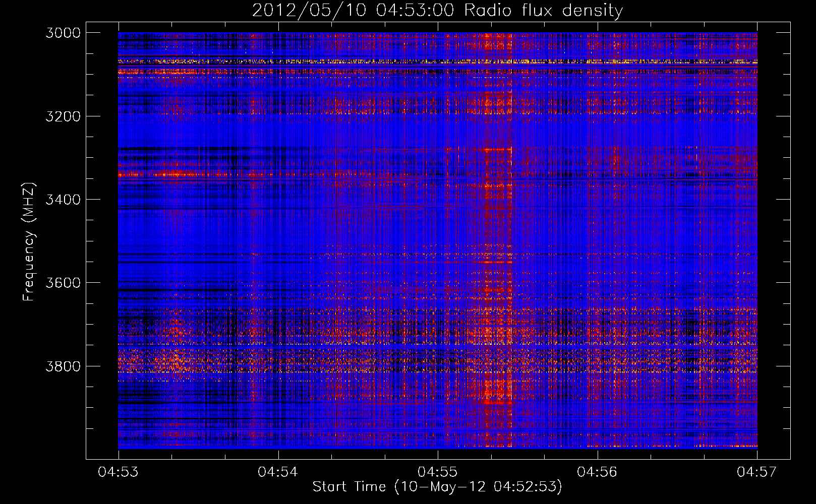Select the 3200 frequency tick label
816x504 pixels.
point(63,116)
